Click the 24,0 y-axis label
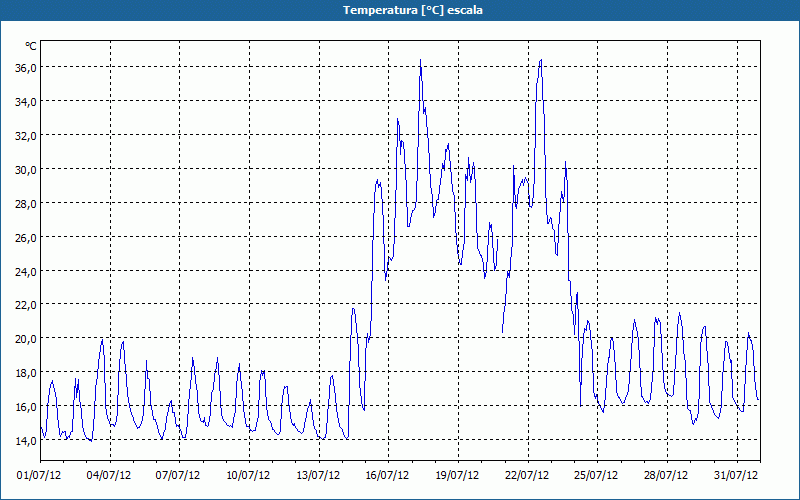 (26, 271)
